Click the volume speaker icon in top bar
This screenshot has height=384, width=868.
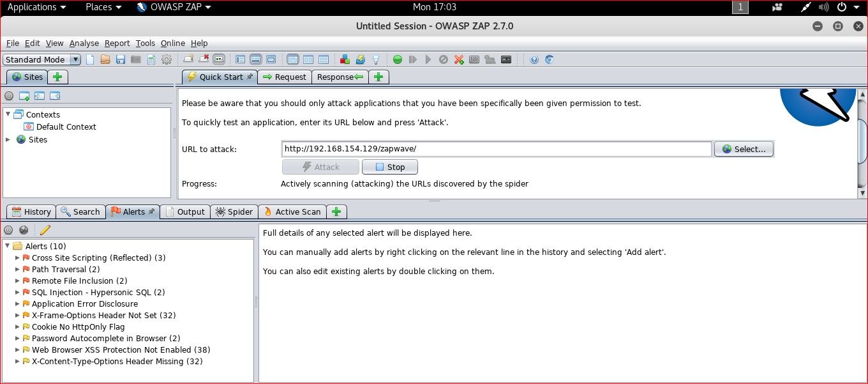click(823, 7)
